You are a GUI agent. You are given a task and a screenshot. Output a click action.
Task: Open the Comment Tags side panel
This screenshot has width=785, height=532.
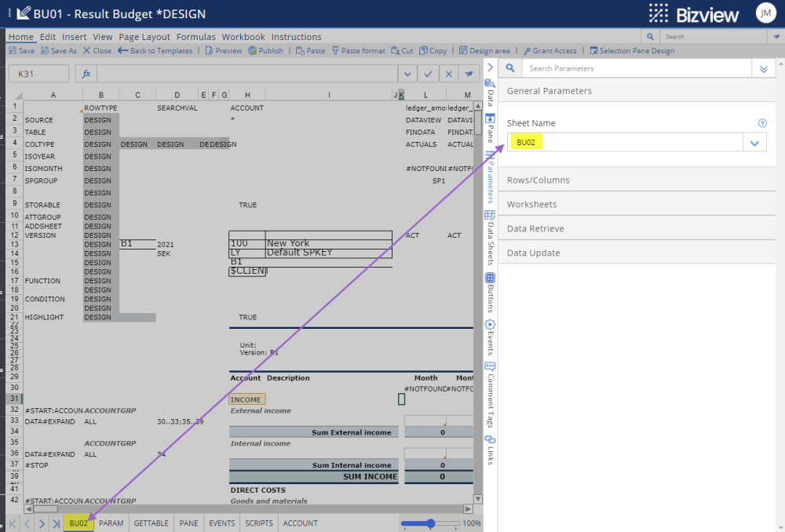click(x=490, y=395)
